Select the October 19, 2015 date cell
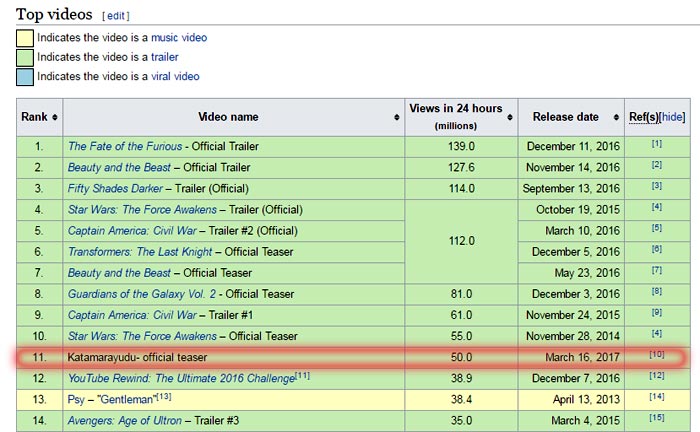The image size is (700, 432). pyautogui.click(x=571, y=209)
